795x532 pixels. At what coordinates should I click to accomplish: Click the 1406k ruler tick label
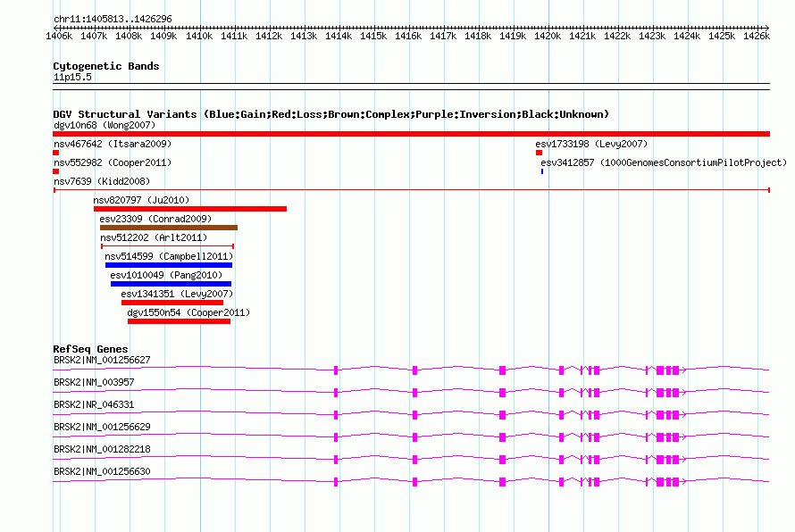pos(59,36)
